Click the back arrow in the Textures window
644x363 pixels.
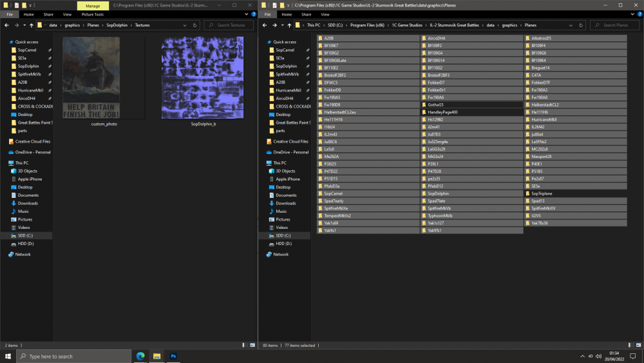(6, 25)
